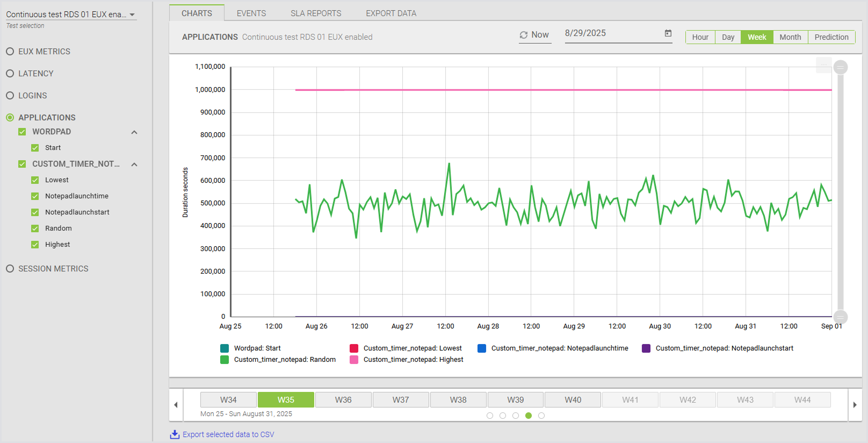Click the green Random legend swatch
The image size is (868, 443).
point(225,360)
